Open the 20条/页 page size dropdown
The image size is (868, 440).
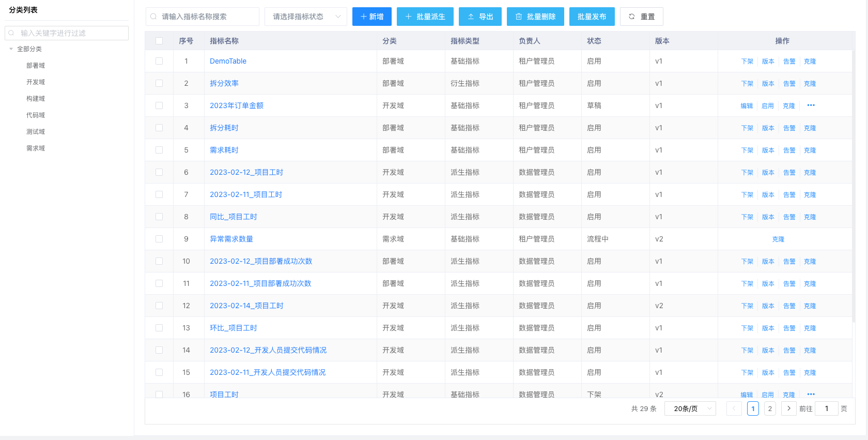[690, 408]
